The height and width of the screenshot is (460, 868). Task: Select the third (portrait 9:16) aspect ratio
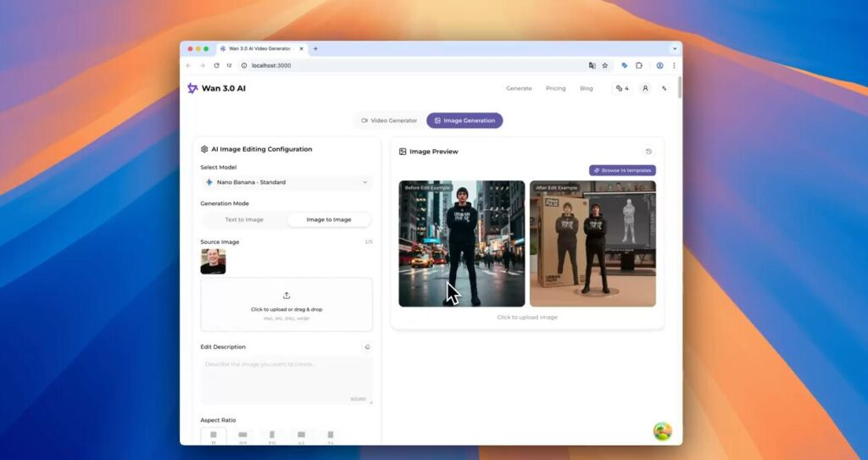272,437
